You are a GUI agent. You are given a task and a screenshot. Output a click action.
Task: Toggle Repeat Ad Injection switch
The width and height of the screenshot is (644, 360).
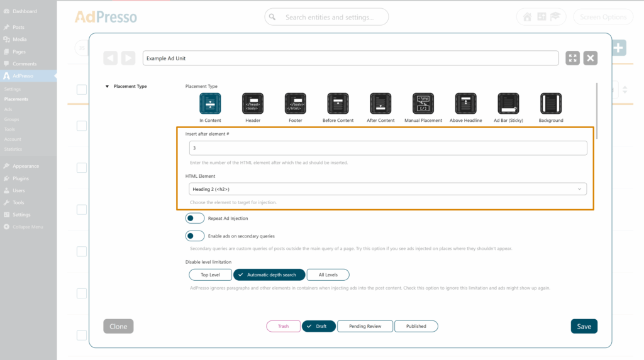[195, 218]
